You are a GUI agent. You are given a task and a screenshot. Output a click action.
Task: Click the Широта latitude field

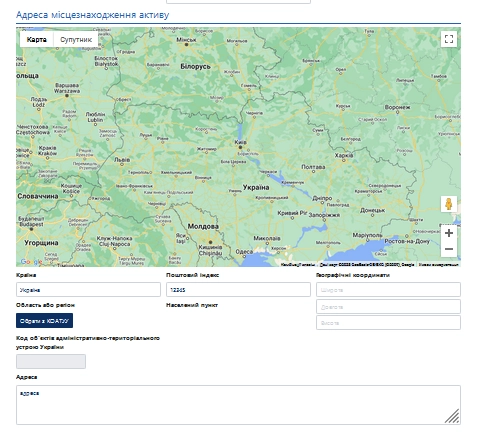388,290
